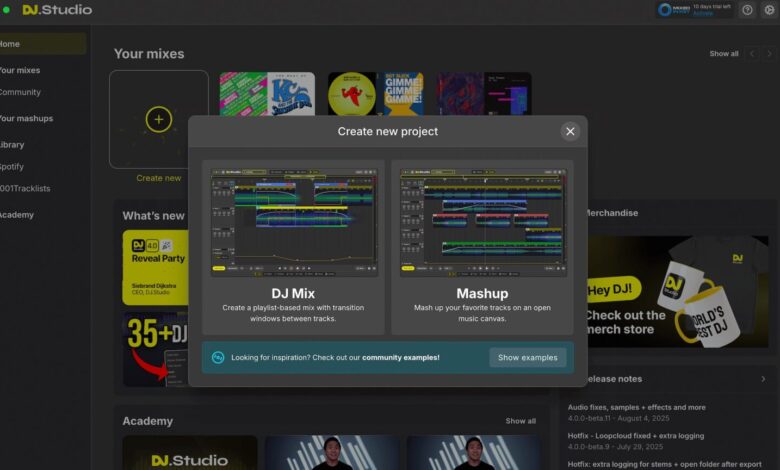Click the Activate trial link
The image size is (780, 470).
703,13
